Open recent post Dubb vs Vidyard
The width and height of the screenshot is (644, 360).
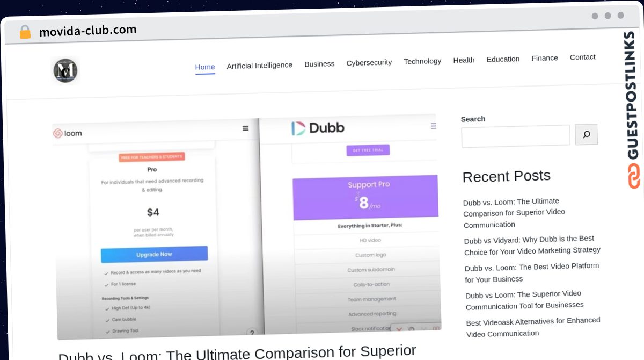click(532, 245)
